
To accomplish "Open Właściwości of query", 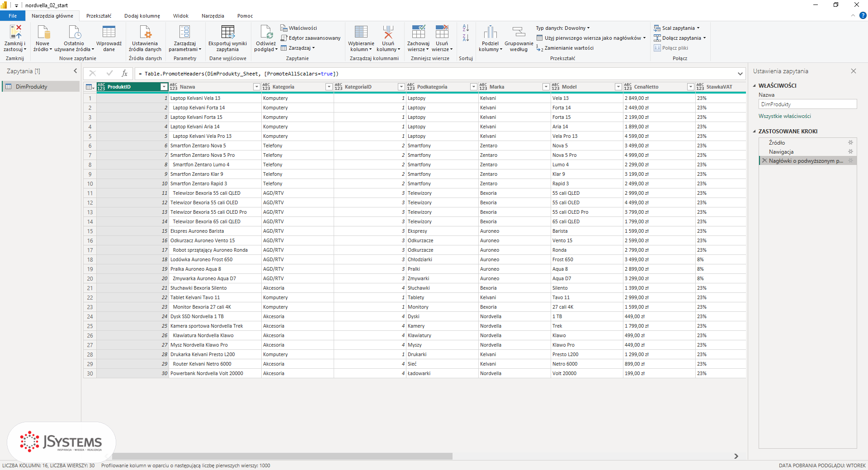I will point(299,28).
